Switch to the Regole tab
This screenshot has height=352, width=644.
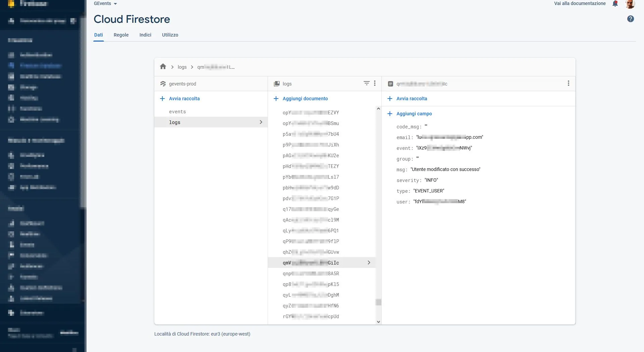[x=121, y=35]
